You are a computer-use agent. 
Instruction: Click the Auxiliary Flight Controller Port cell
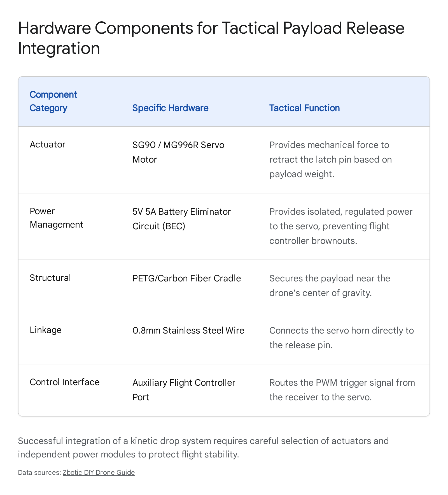pyautogui.click(x=184, y=390)
